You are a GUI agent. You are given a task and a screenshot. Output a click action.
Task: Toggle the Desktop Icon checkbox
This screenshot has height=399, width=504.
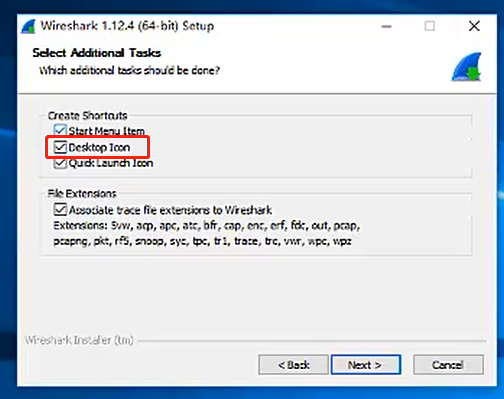60,147
